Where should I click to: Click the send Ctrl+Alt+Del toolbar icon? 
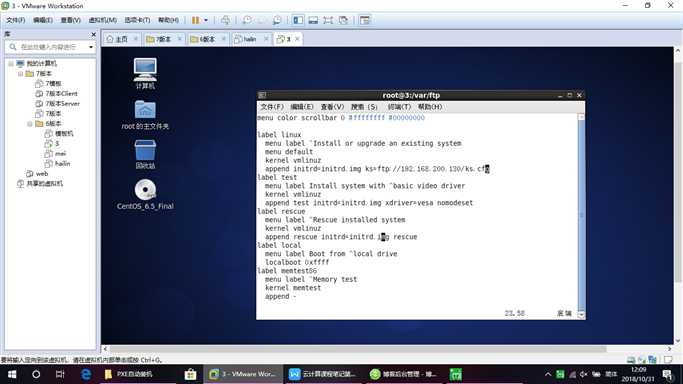(x=225, y=20)
